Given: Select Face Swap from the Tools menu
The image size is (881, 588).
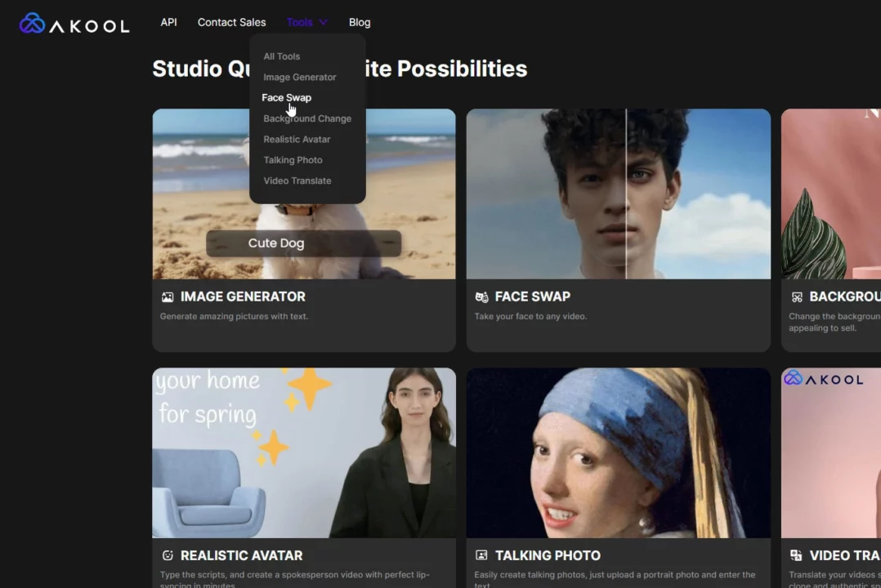Looking at the screenshot, I should tap(286, 97).
